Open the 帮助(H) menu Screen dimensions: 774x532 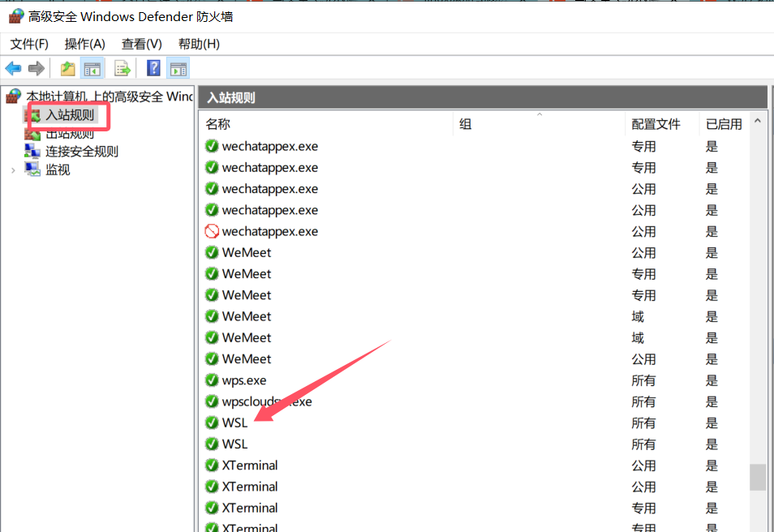click(199, 44)
